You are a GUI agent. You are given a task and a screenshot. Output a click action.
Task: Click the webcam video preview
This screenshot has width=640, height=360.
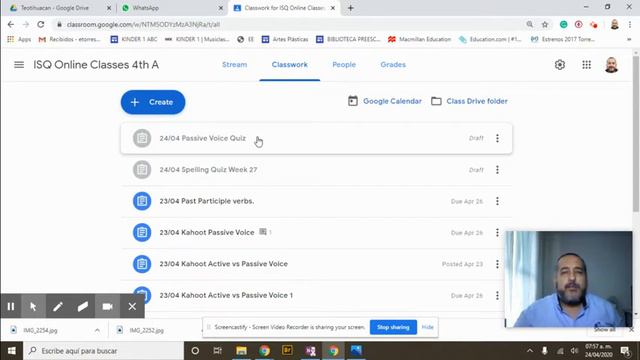click(x=569, y=279)
